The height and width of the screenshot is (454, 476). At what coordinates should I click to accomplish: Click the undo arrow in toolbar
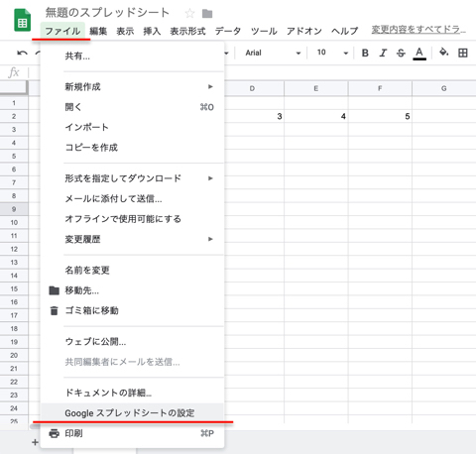(22, 53)
